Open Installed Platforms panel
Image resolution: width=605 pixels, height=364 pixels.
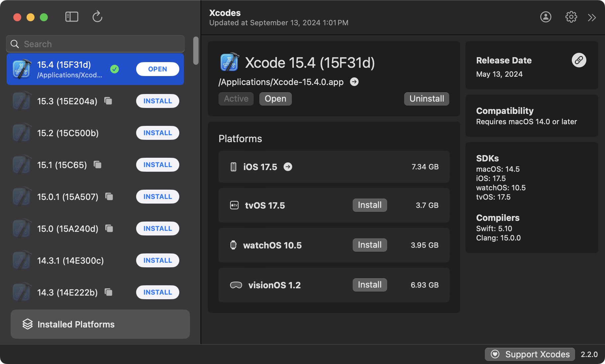100,324
